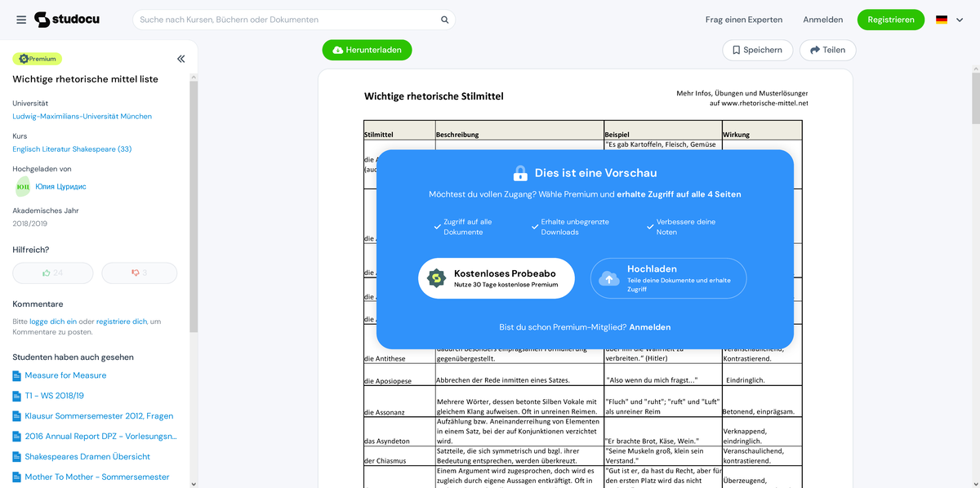Open the language selector dropdown
980x488 pixels.
pos(960,19)
